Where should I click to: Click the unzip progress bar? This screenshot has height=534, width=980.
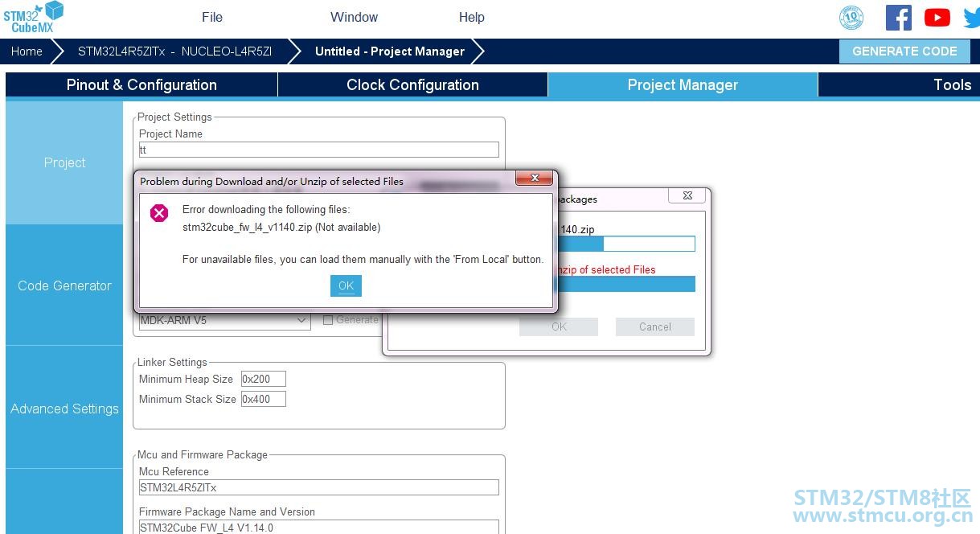pyautogui.click(x=625, y=284)
